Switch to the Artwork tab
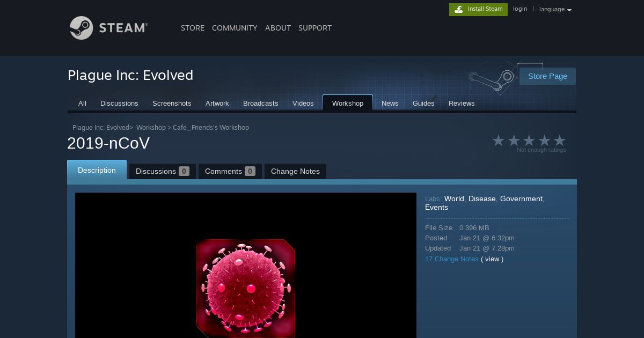Viewport: 644px width, 338px height. [x=217, y=104]
